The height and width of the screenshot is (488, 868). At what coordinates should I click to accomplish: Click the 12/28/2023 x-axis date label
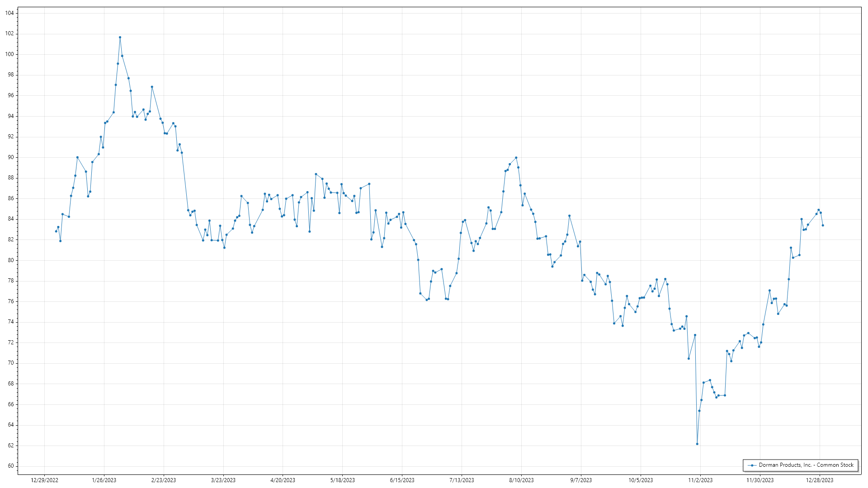coord(820,480)
